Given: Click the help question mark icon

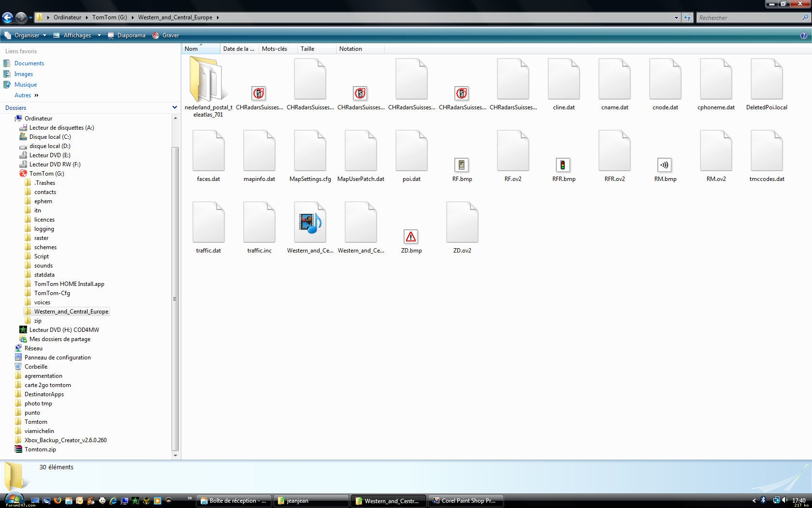Looking at the screenshot, I should pos(803,35).
